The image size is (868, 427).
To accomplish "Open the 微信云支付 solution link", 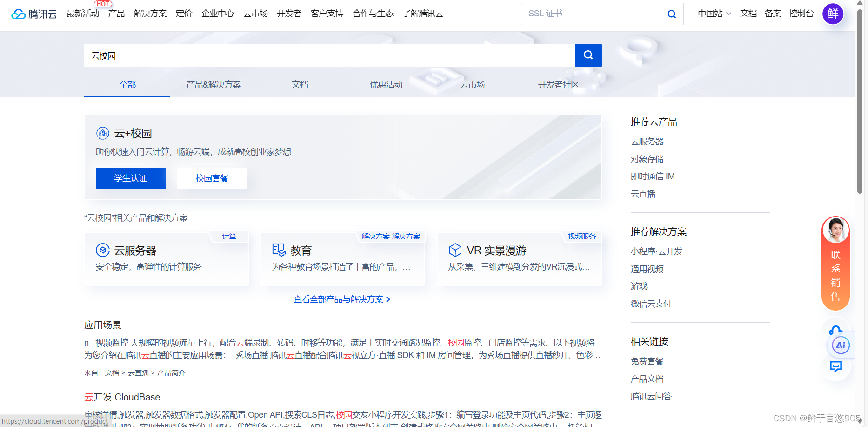I will 651,304.
